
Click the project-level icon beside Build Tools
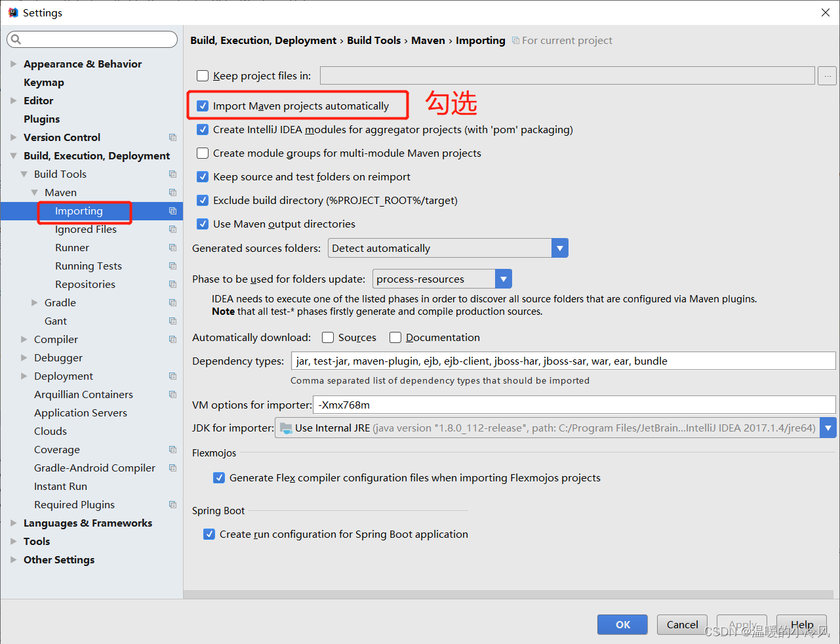tap(172, 174)
